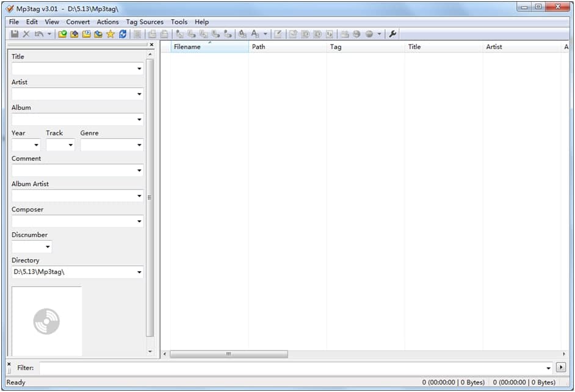Click inside the Filter text field
The height and width of the screenshot is (392, 575).
pos(293,368)
